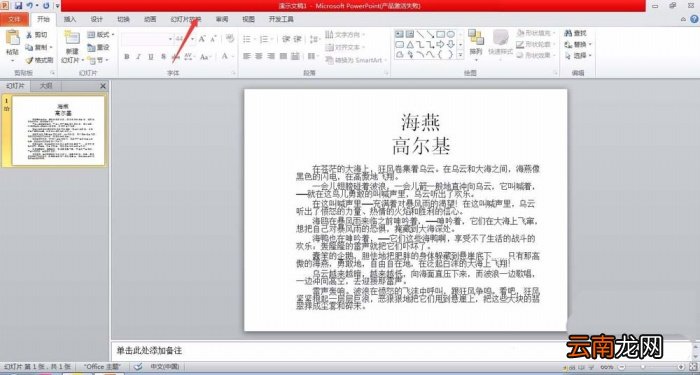Click the Save icon in quick access toolbar
The width and height of the screenshot is (700, 375).
[x=18, y=5]
